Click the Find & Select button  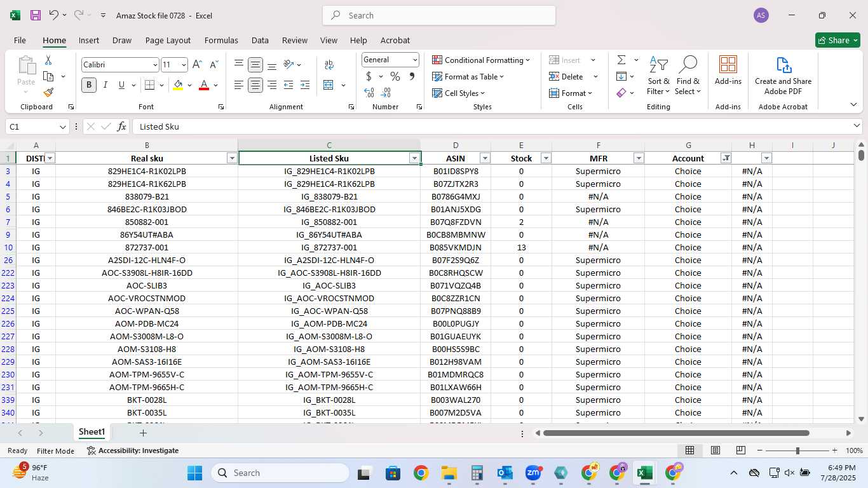coord(688,75)
